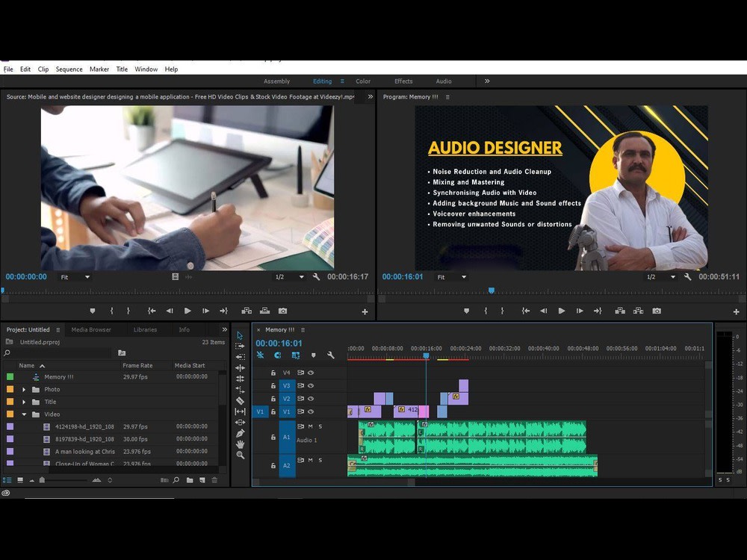Select the Pen tool
The image size is (747, 560).
(240, 433)
